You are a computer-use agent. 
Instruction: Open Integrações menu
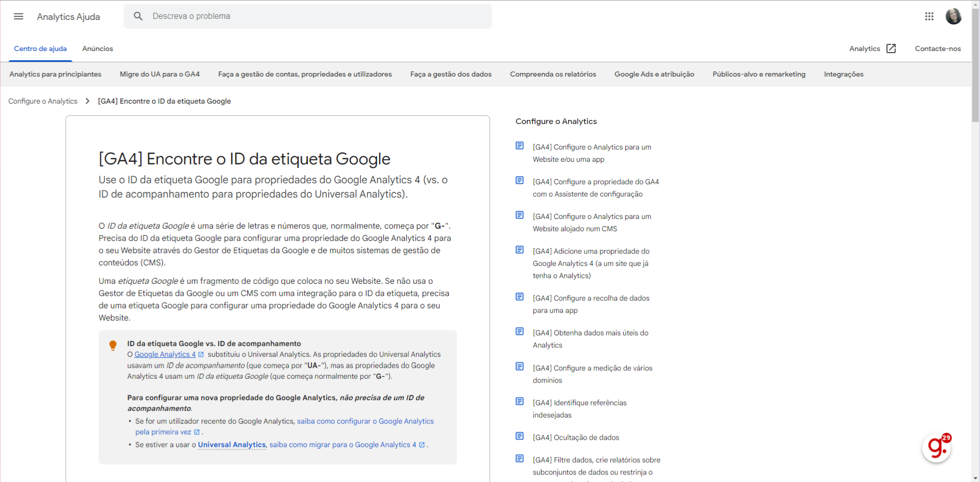tap(844, 74)
